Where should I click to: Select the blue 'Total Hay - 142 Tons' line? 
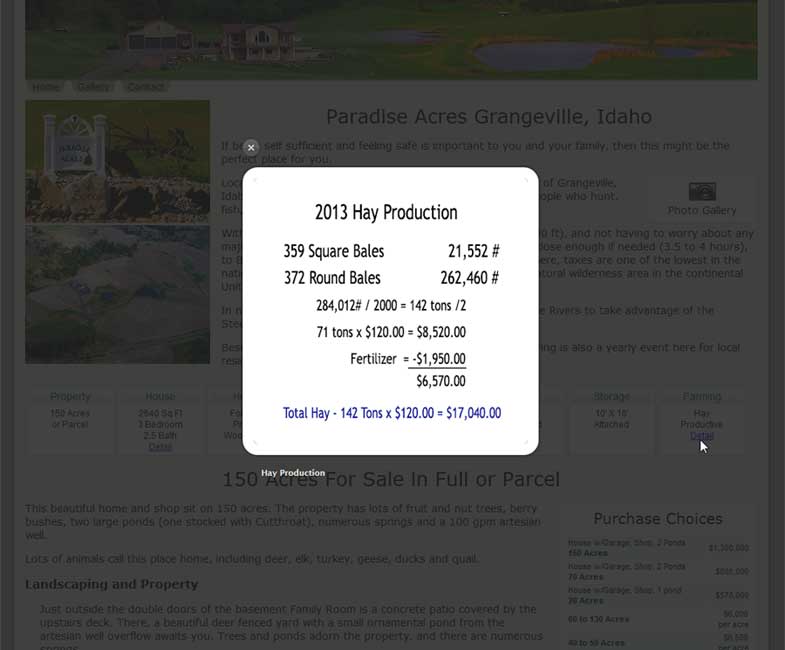click(x=392, y=413)
